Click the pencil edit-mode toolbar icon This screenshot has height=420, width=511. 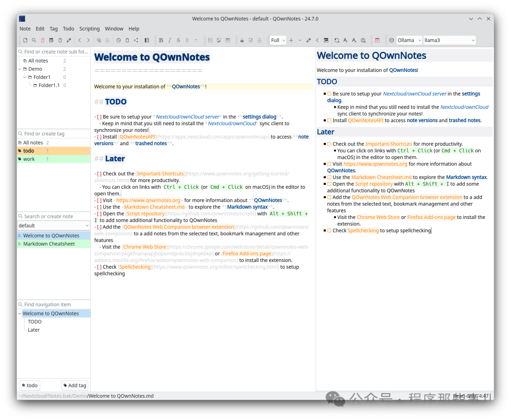point(69,40)
